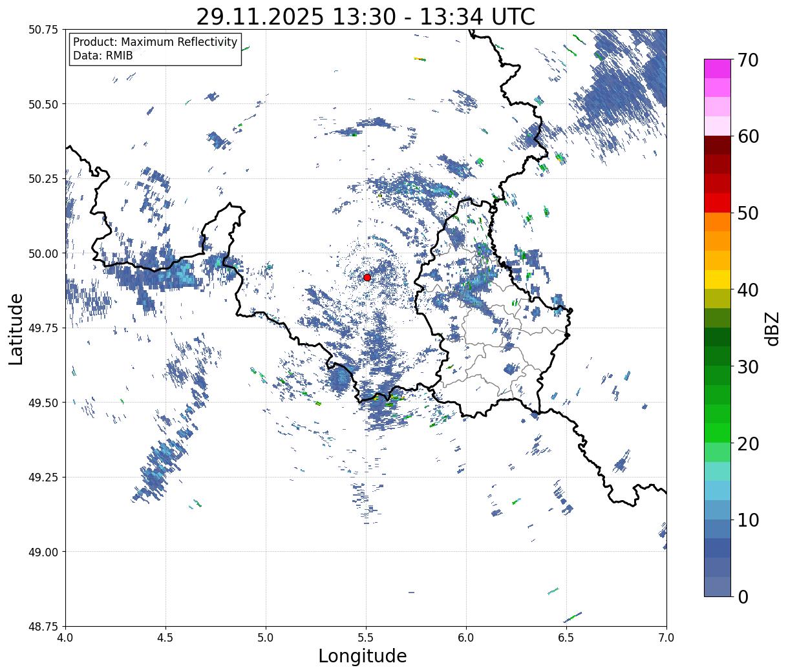The width and height of the screenshot is (788, 672).
Task: Click the longitude tick label 5.0
Action: point(266,638)
